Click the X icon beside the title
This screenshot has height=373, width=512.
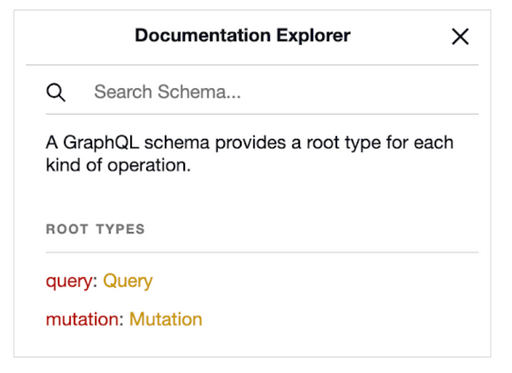tap(460, 36)
